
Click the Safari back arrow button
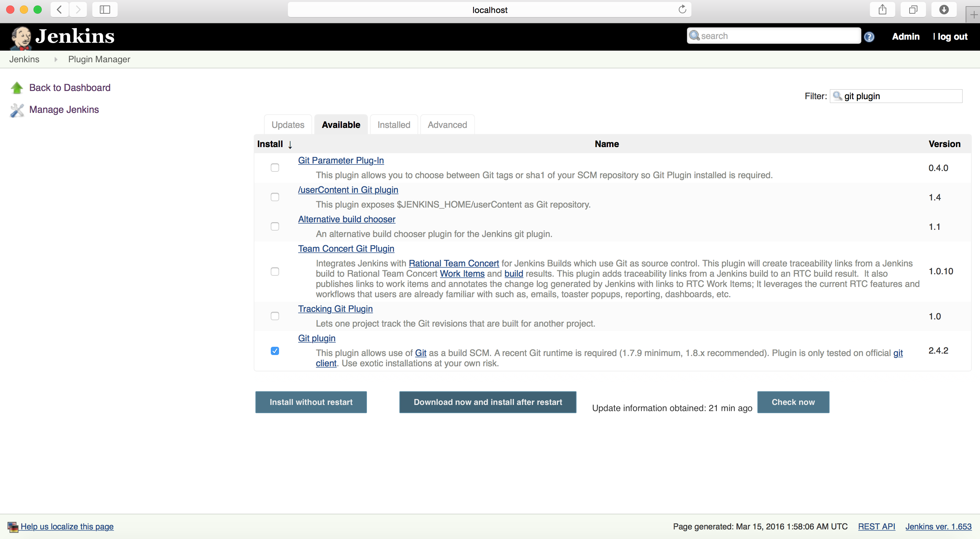(59, 10)
